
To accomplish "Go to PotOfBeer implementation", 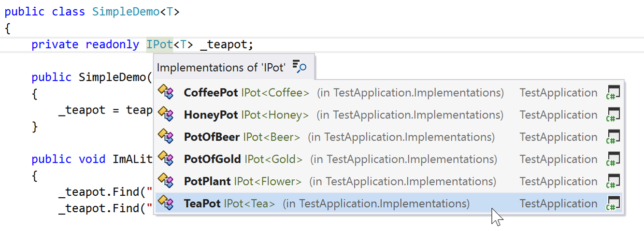I will [x=212, y=137].
